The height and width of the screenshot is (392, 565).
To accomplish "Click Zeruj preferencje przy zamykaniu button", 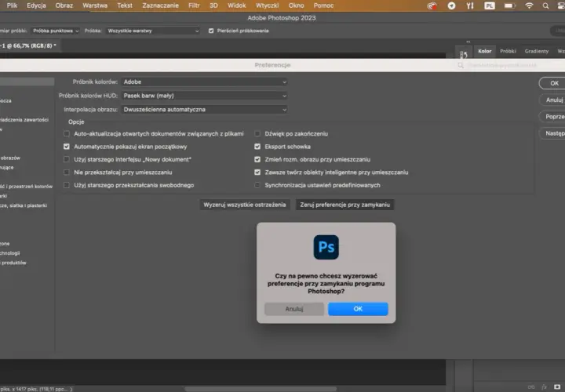I will [344, 205].
